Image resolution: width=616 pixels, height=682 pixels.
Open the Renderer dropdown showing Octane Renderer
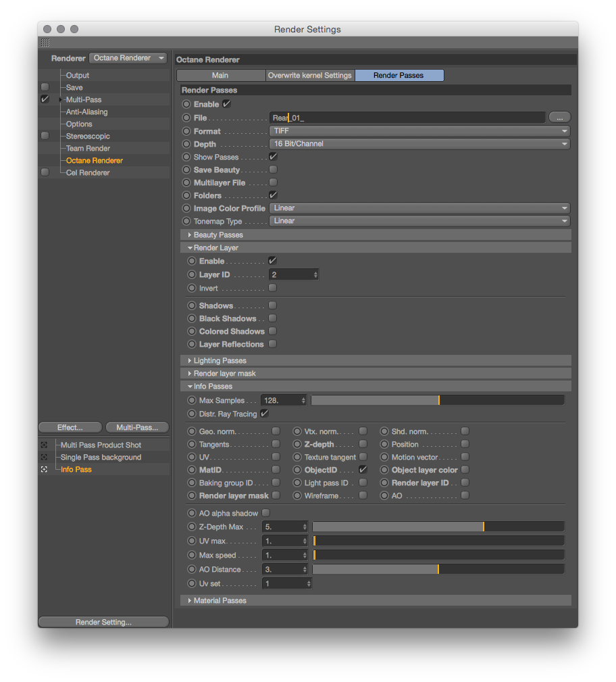tap(128, 58)
